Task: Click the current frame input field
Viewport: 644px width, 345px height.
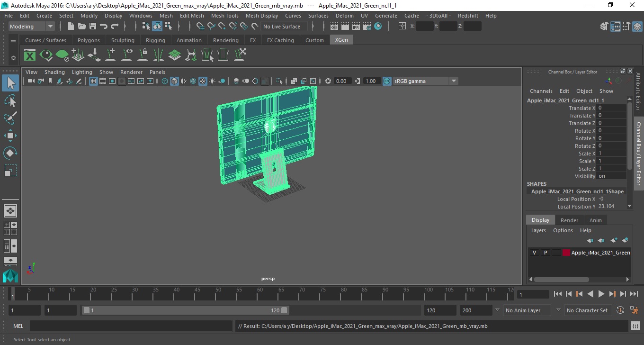Action: pos(533,294)
